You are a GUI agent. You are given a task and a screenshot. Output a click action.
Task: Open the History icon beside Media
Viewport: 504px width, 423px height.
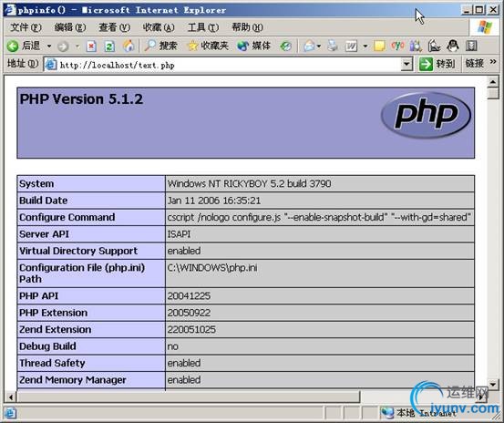(285, 46)
